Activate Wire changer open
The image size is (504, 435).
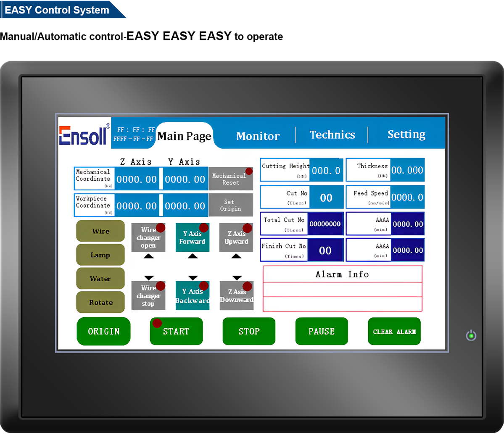pos(148,237)
